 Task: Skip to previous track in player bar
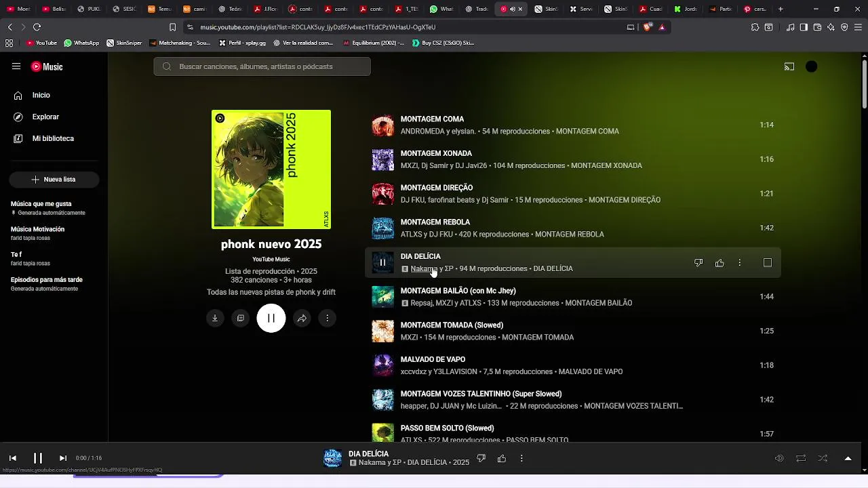point(13,458)
